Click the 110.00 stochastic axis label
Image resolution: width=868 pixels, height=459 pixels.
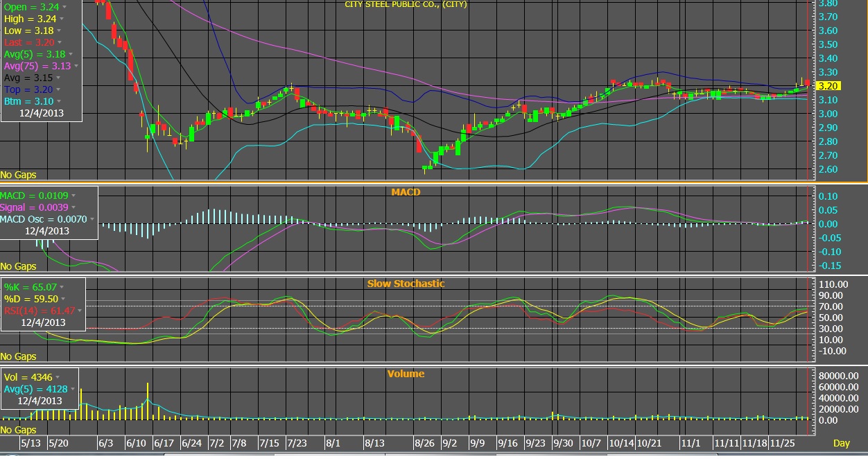(833, 284)
